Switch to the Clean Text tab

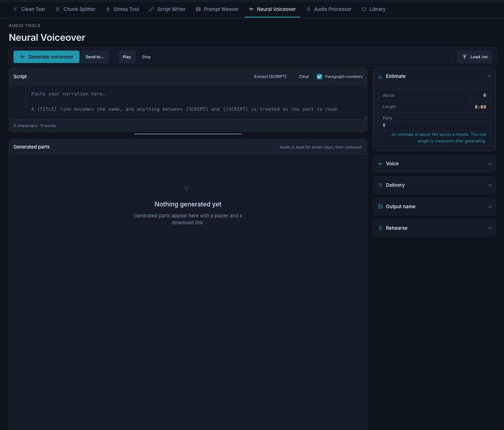(29, 9)
